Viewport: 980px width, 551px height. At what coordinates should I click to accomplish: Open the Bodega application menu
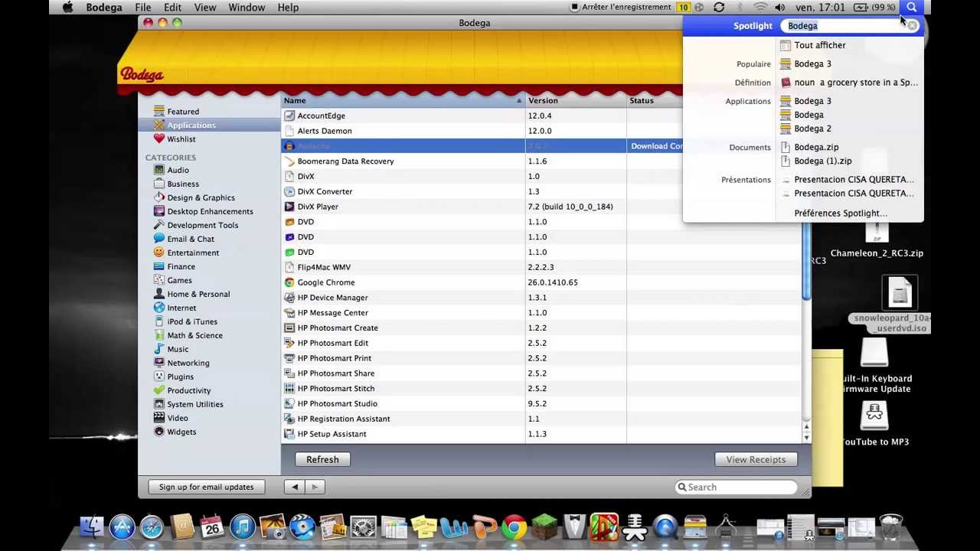pyautogui.click(x=104, y=8)
